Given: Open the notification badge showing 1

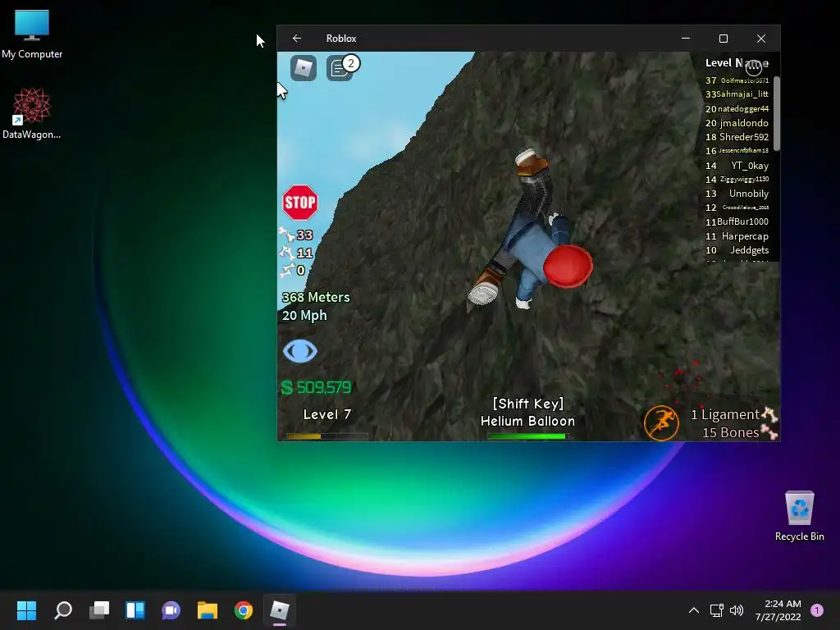Looking at the screenshot, I should pyautogui.click(x=816, y=610).
